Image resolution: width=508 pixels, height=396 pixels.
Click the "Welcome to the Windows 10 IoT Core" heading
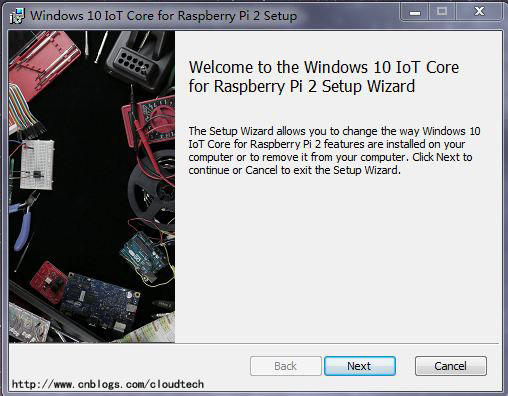click(x=324, y=77)
